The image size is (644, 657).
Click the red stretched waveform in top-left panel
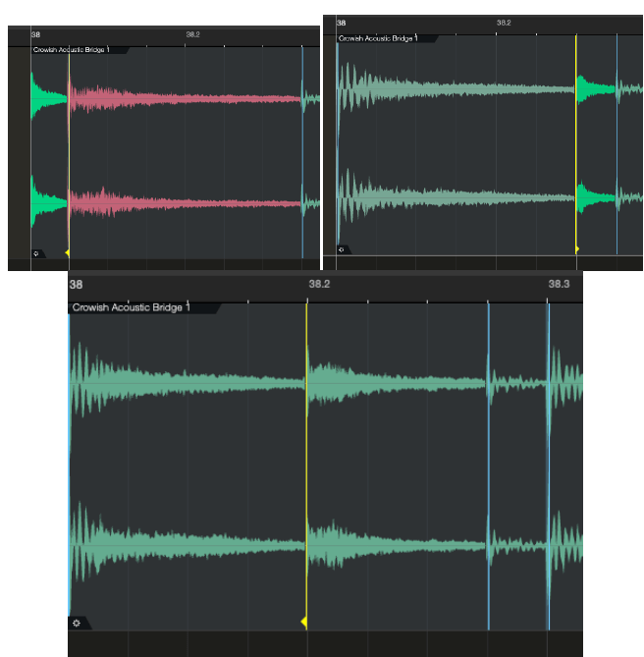pos(187,98)
